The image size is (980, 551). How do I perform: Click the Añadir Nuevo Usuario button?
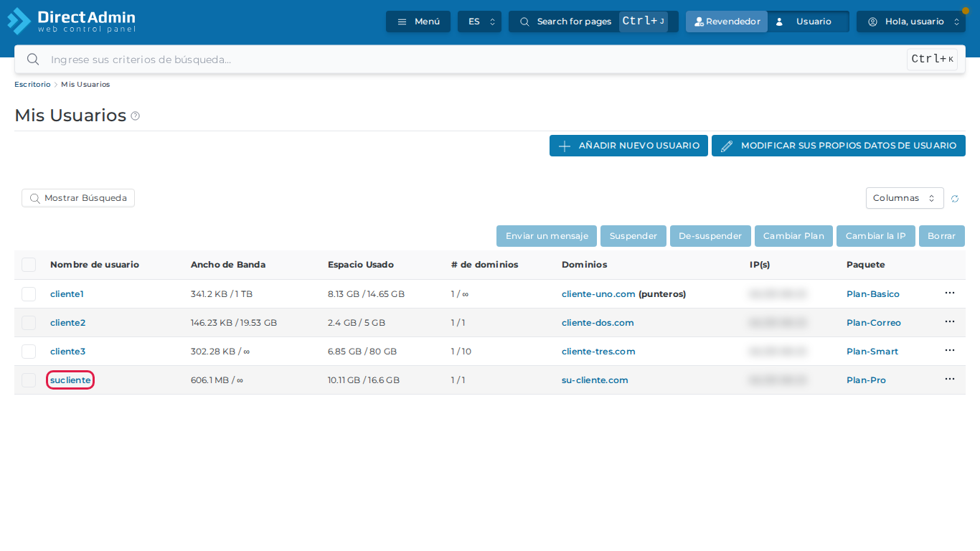(628, 146)
